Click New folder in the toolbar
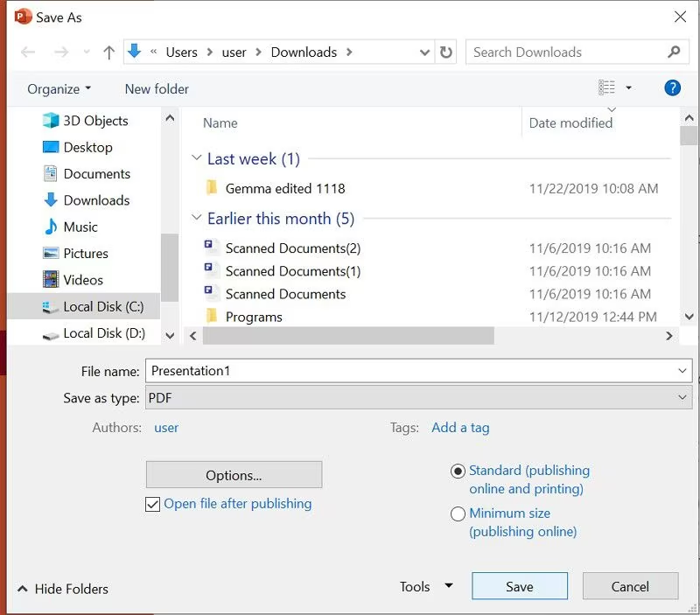 (157, 89)
